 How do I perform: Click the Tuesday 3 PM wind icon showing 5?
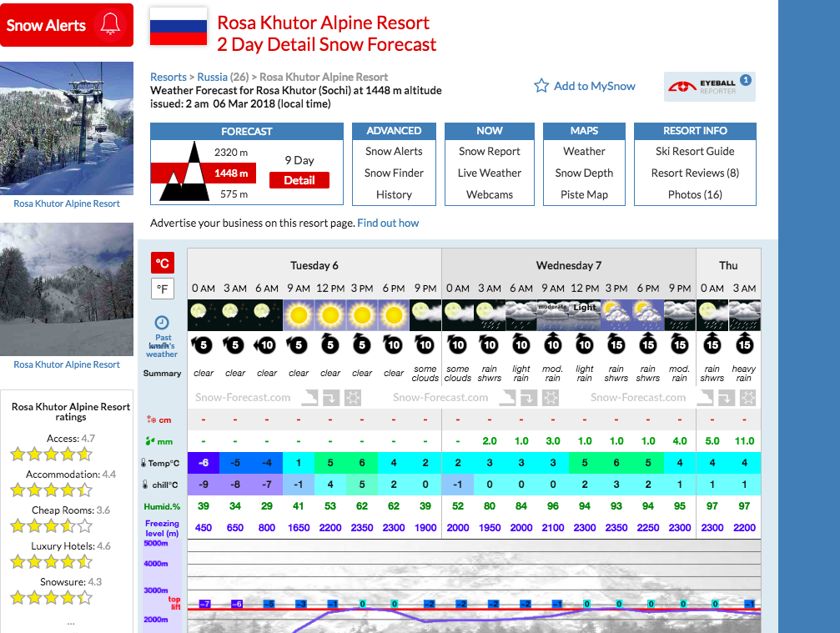361,344
